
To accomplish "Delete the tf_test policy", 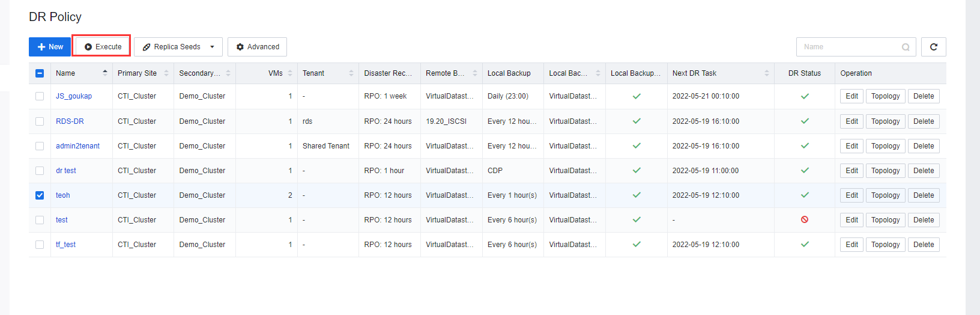I will tap(923, 245).
